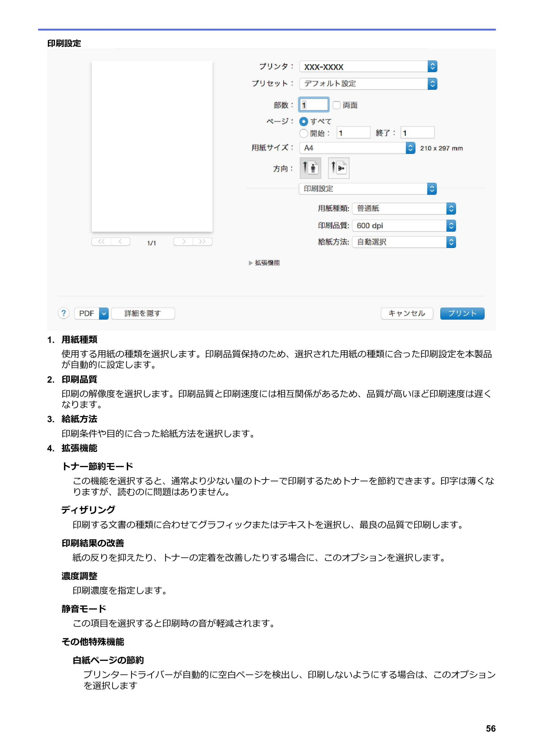Open the PDF menu arrow
This screenshot has width=534, height=756.
104,313
